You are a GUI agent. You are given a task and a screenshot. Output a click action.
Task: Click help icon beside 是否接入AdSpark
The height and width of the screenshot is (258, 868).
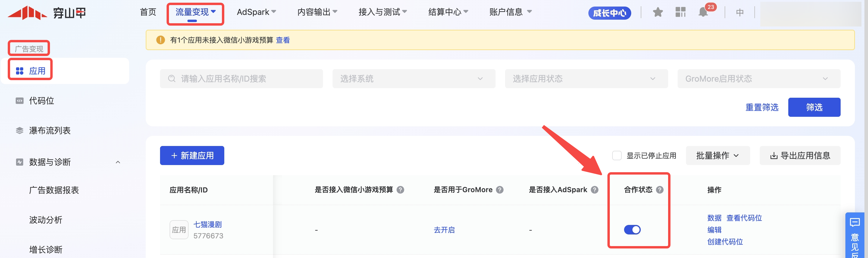pos(595,190)
